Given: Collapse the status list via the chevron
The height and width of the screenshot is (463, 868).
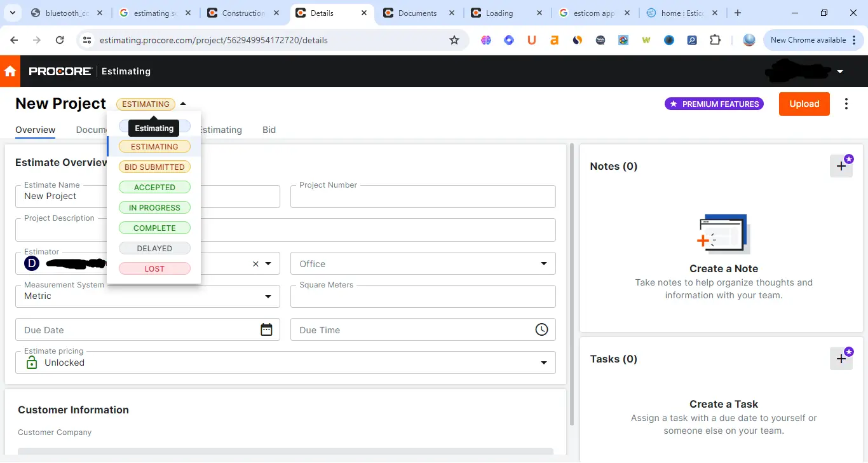Looking at the screenshot, I should (183, 104).
